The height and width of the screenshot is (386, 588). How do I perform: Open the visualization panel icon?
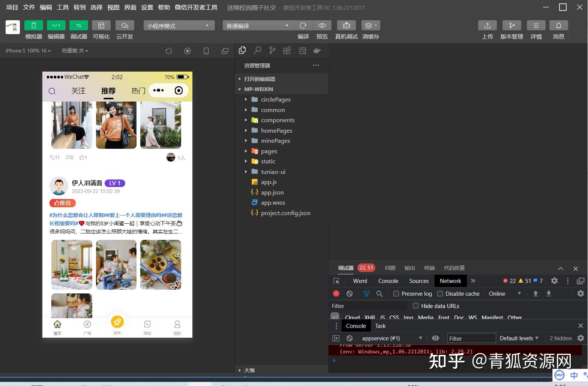101,25
